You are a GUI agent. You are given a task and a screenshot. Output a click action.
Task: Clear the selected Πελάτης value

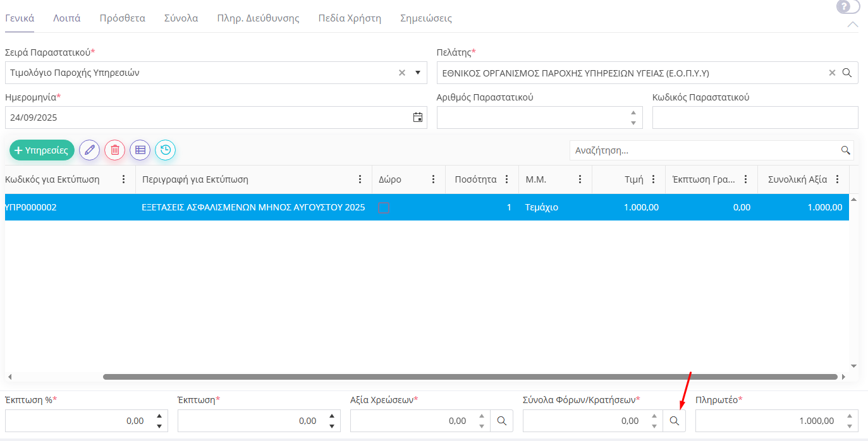pyautogui.click(x=832, y=73)
